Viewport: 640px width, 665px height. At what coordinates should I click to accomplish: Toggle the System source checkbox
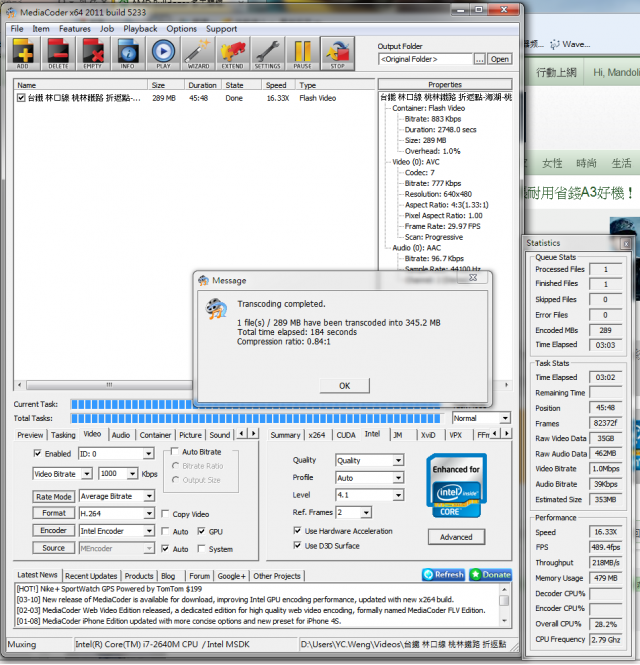(x=201, y=549)
